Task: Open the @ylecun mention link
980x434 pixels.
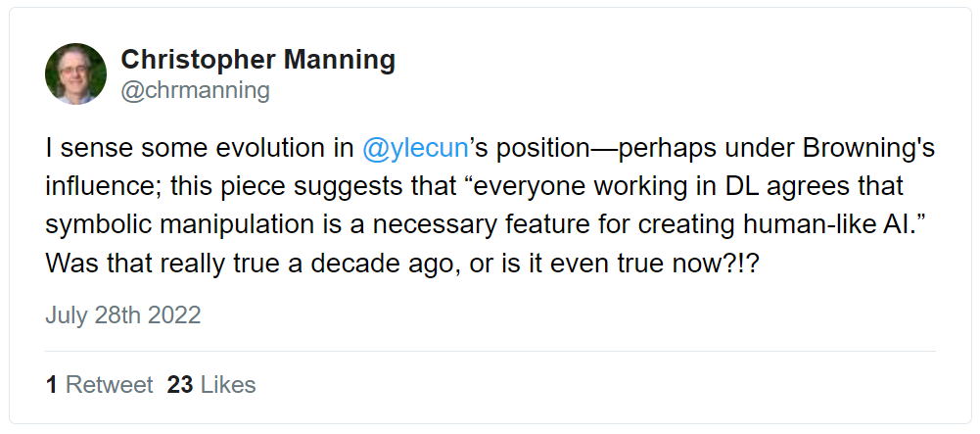Action: coord(414,150)
